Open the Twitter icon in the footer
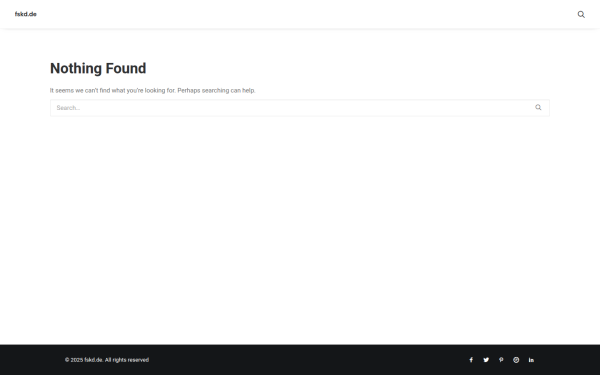 point(486,360)
